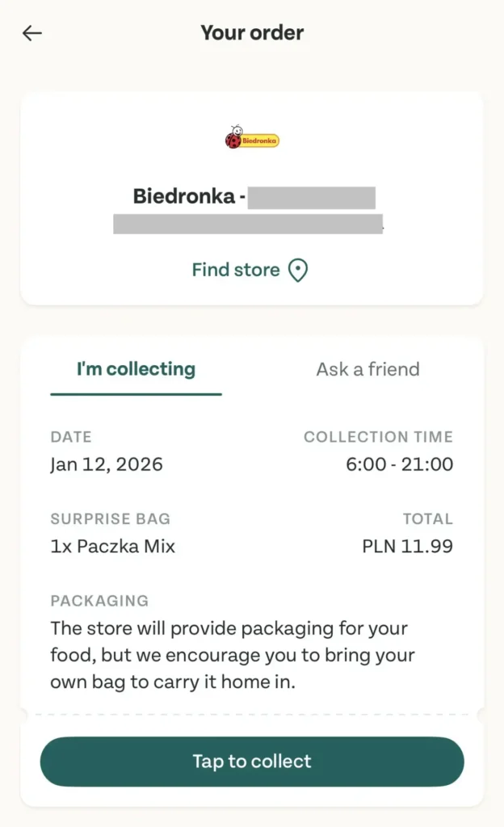Viewport: 504px width, 827px height.
Task: Click the Your order title
Action: [x=252, y=33]
